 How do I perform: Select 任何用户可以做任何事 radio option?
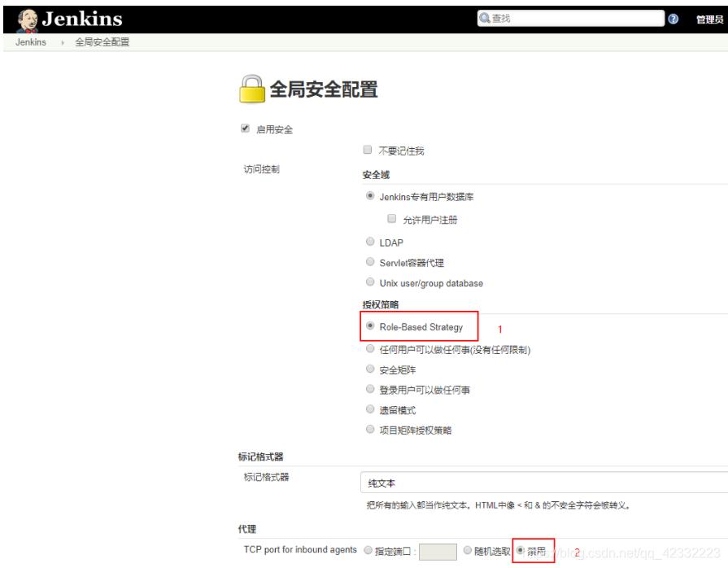370,348
